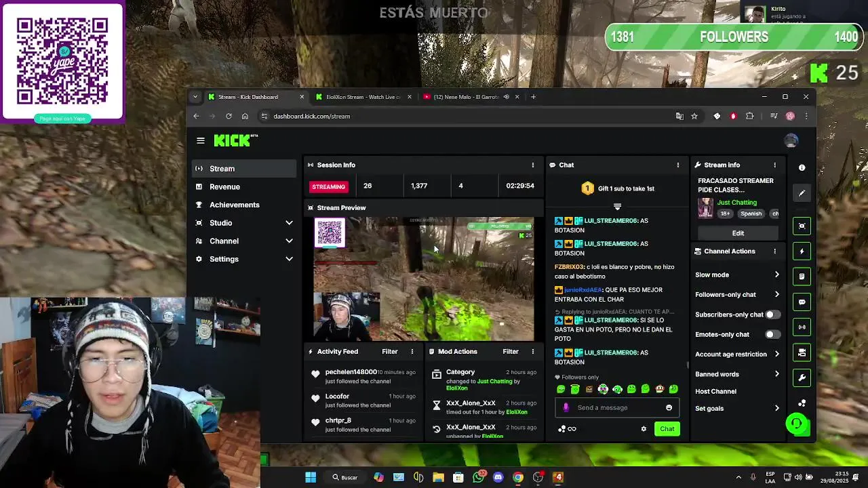Viewport: 868px width, 488px height.
Task: Select Revenue in the sidebar
Action: point(243,186)
